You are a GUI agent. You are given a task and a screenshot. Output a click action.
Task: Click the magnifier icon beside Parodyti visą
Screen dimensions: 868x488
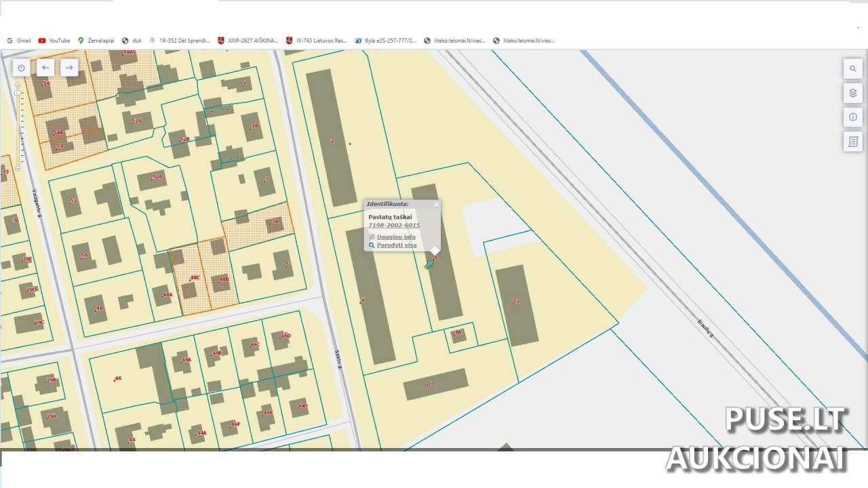tap(372, 245)
